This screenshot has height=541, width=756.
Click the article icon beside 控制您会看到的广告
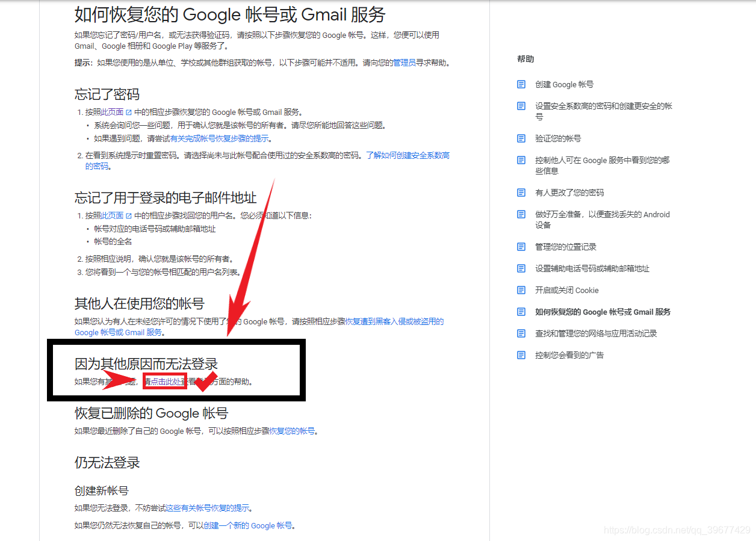(521, 355)
